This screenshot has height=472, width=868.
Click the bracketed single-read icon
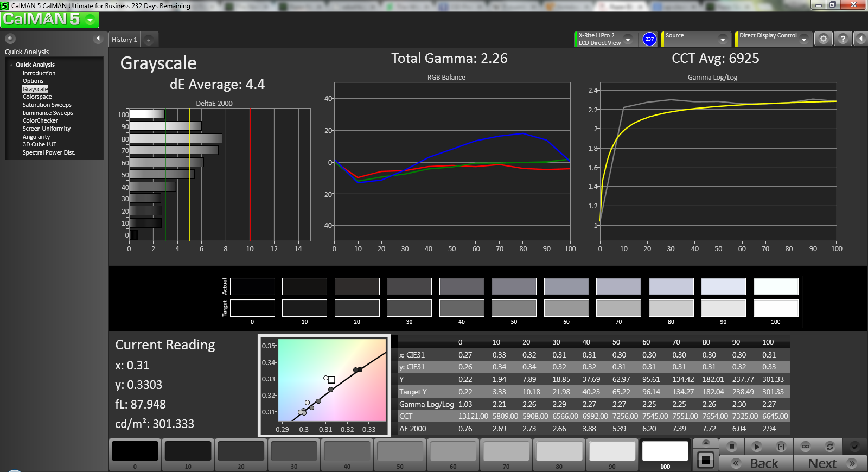(781, 447)
